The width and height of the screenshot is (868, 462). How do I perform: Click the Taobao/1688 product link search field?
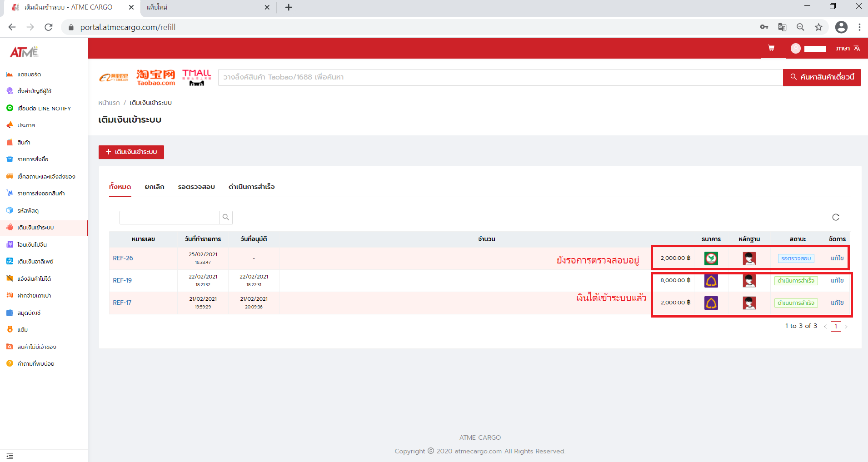[x=500, y=77]
